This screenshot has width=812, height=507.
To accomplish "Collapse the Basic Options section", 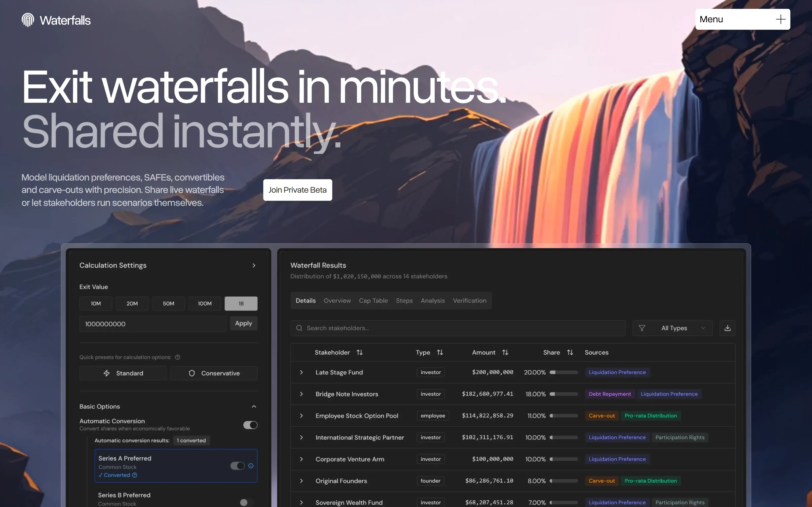I will (x=254, y=406).
